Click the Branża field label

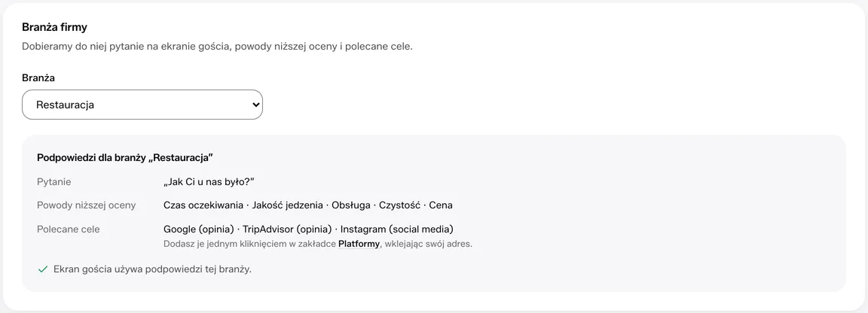(x=38, y=78)
